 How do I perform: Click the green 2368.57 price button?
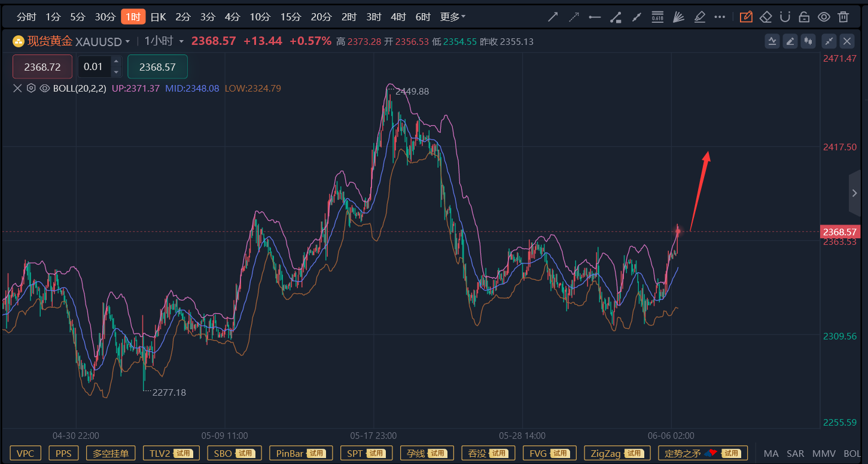pos(157,66)
